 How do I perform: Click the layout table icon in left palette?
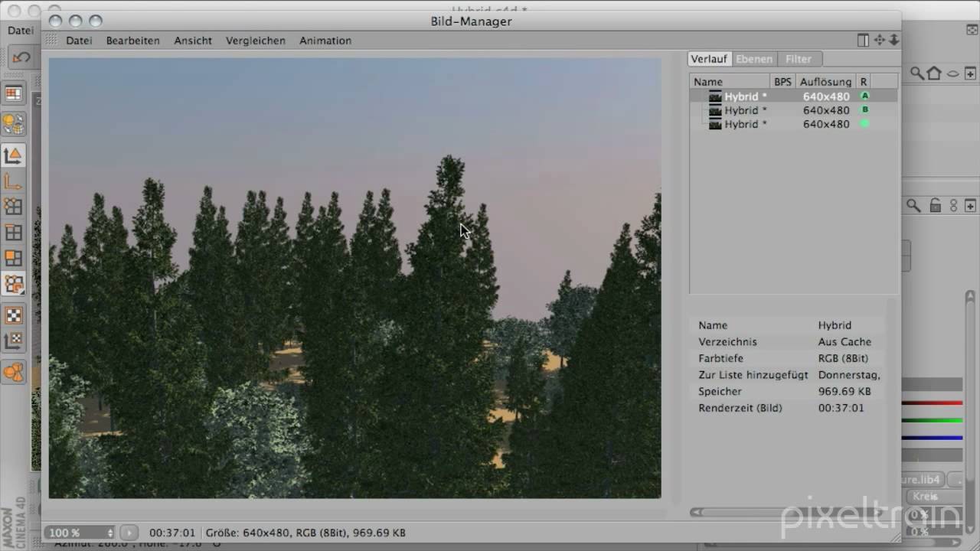(x=14, y=94)
